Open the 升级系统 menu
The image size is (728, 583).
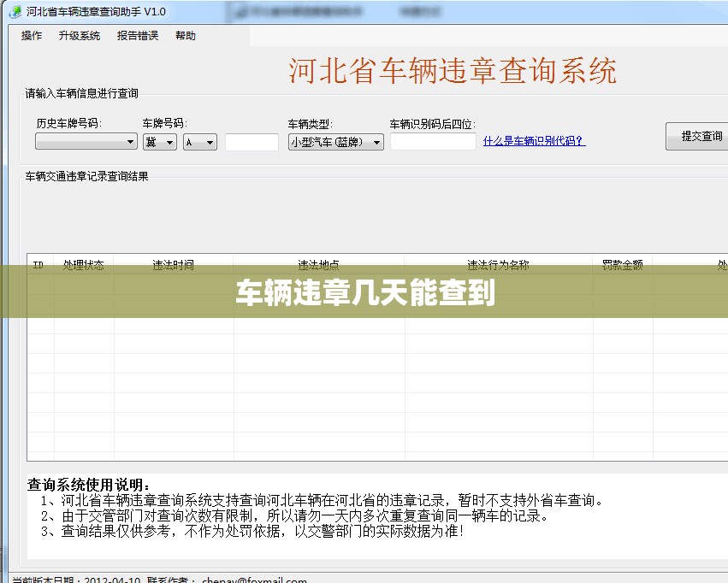pyautogui.click(x=80, y=36)
